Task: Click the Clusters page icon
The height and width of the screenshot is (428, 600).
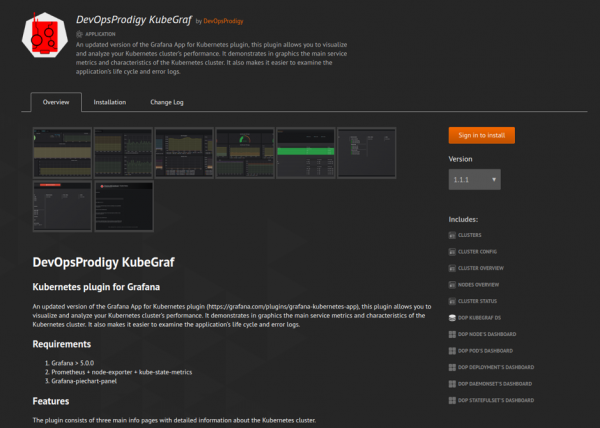Action: coord(452,235)
